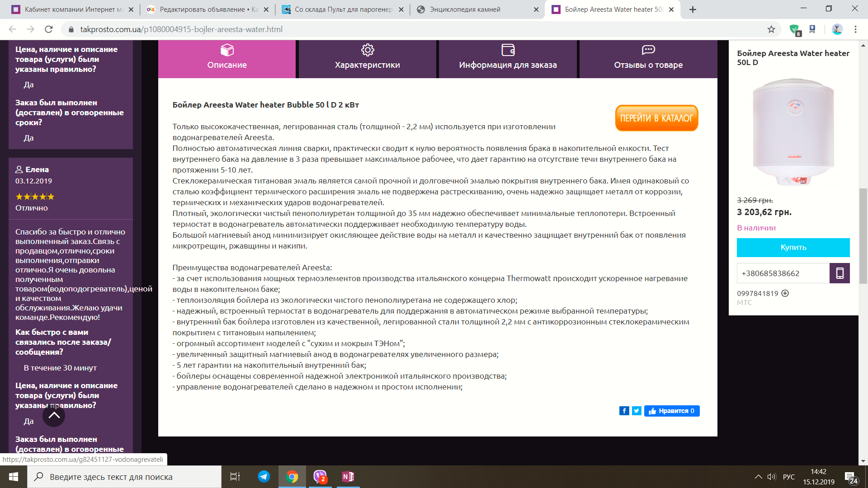The height and width of the screenshot is (488, 868).
Task: Open the Описание tab
Action: coord(227,59)
